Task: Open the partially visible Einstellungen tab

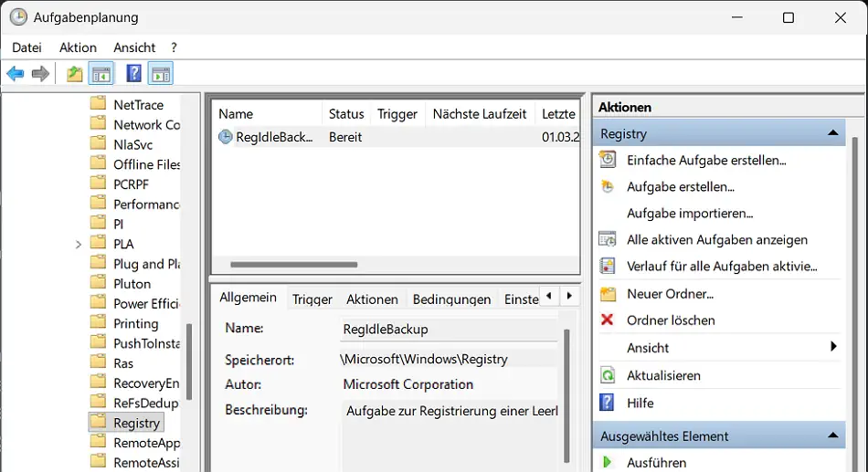Action: coord(521,299)
